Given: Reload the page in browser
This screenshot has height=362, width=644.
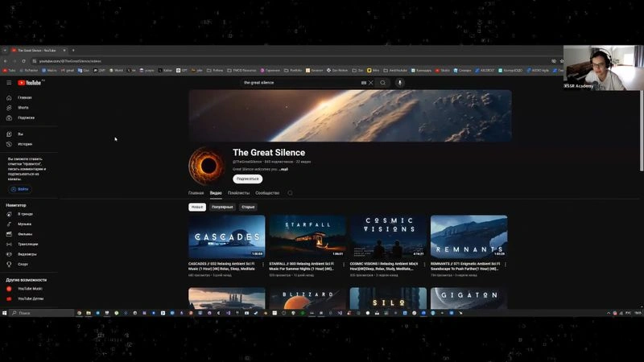Looking at the screenshot, I should (23, 61).
